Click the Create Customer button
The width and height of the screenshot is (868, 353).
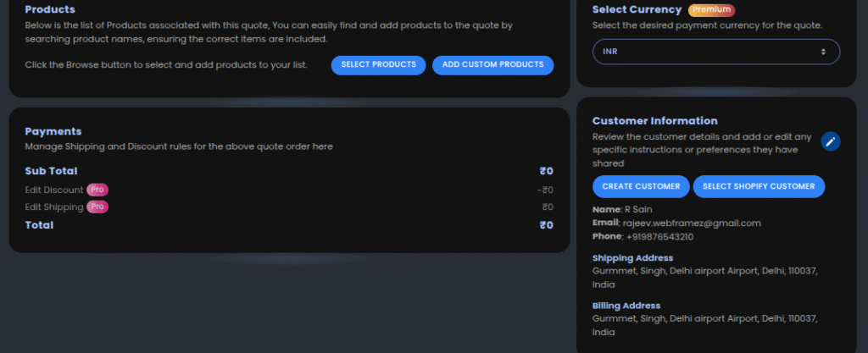click(641, 187)
